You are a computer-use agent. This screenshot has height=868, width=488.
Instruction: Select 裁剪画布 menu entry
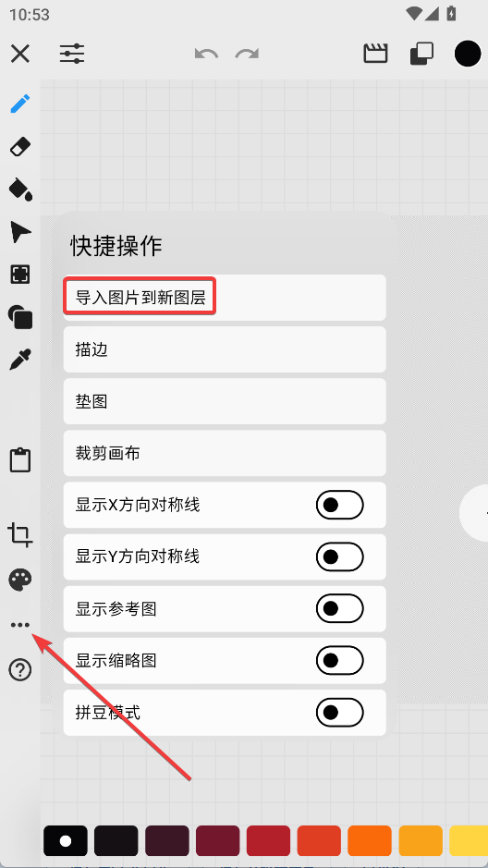click(225, 453)
